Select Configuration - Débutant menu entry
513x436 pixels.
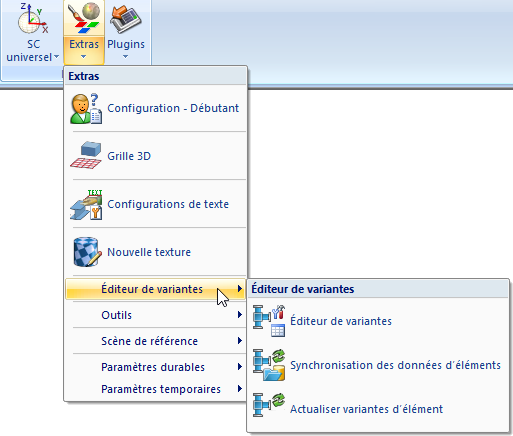coord(156,108)
